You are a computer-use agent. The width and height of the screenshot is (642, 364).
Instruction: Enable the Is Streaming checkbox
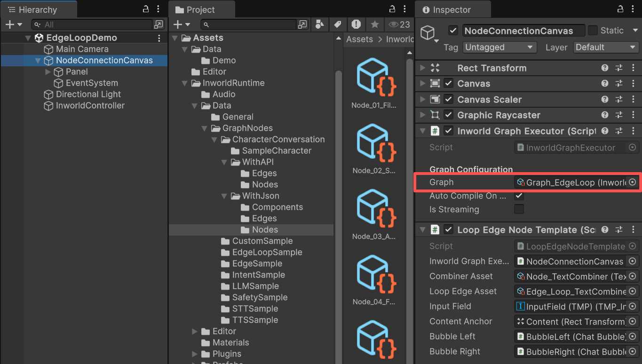(519, 209)
